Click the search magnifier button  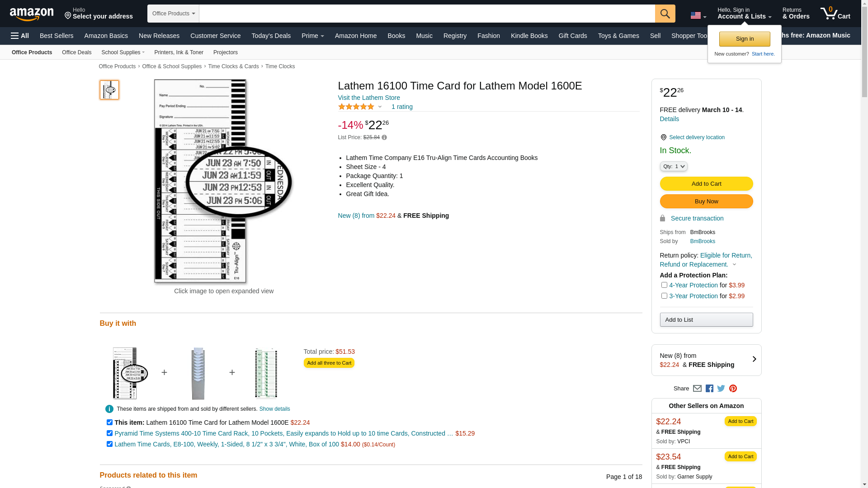[x=665, y=14]
